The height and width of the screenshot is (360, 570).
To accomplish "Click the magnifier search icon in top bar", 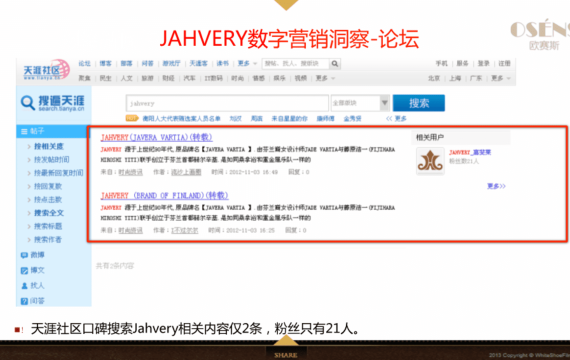I will point(335,64).
